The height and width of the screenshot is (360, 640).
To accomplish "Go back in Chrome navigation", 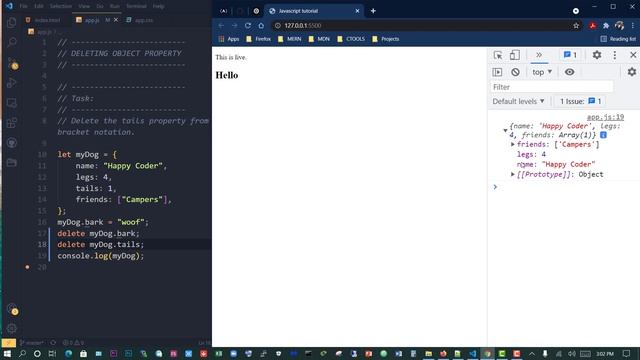I will click(221, 25).
